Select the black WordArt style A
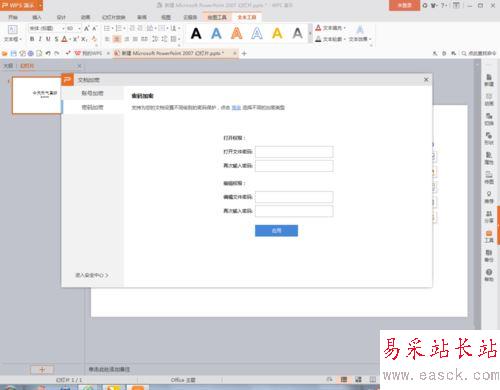Image resolution: width=500 pixels, height=390 pixels. coord(196,33)
